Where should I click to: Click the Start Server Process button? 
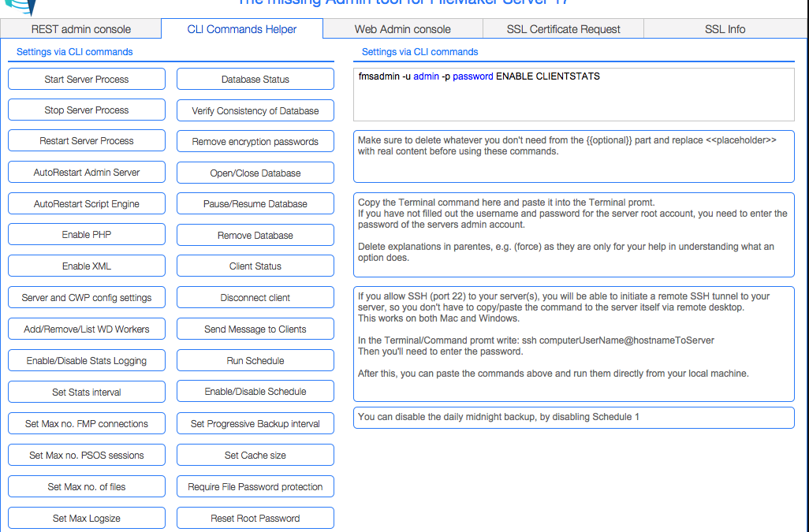pyautogui.click(x=87, y=80)
